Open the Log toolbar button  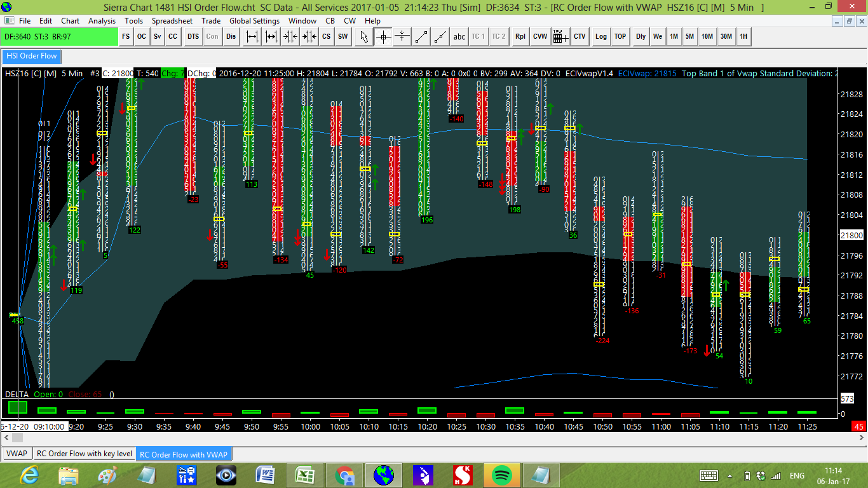tap(601, 37)
